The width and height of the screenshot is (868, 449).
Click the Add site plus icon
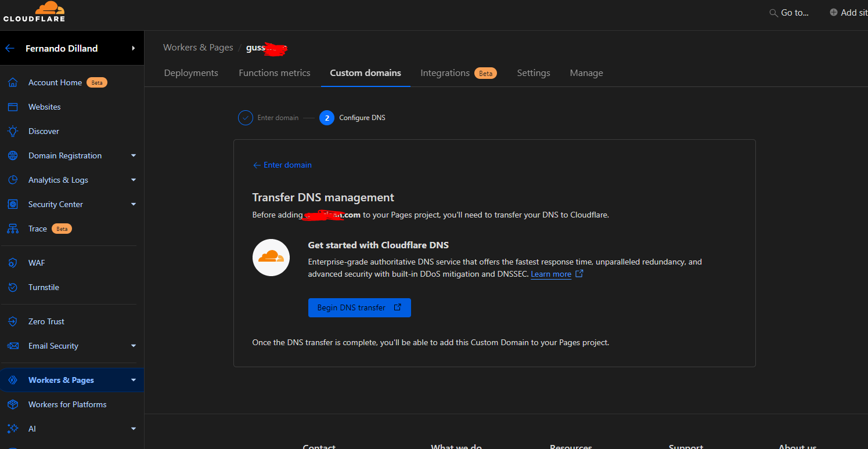pyautogui.click(x=834, y=12)
